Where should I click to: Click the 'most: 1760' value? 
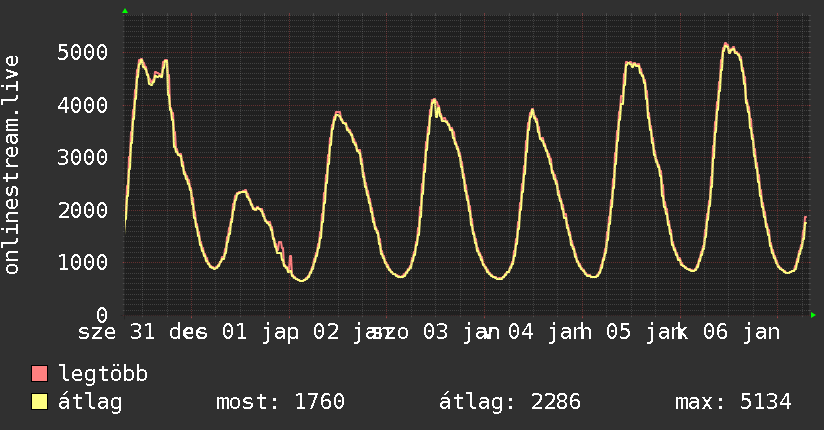click(x=280, y=402)
